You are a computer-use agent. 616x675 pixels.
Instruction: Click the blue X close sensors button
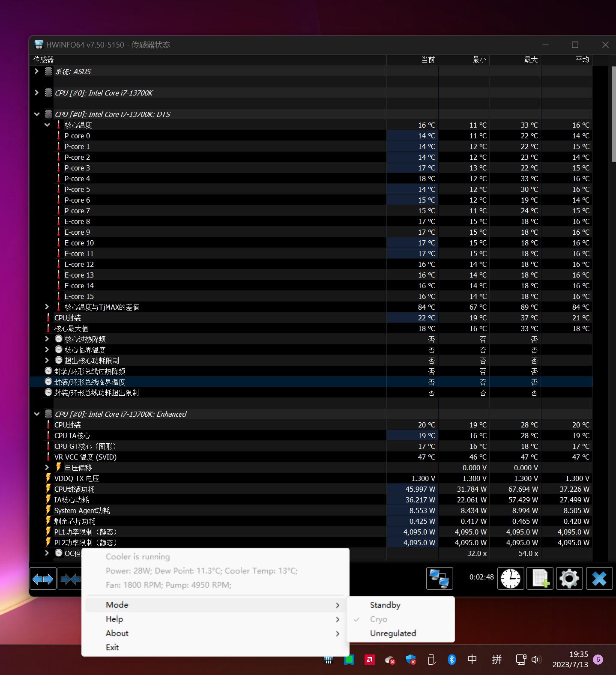point(599,578)
